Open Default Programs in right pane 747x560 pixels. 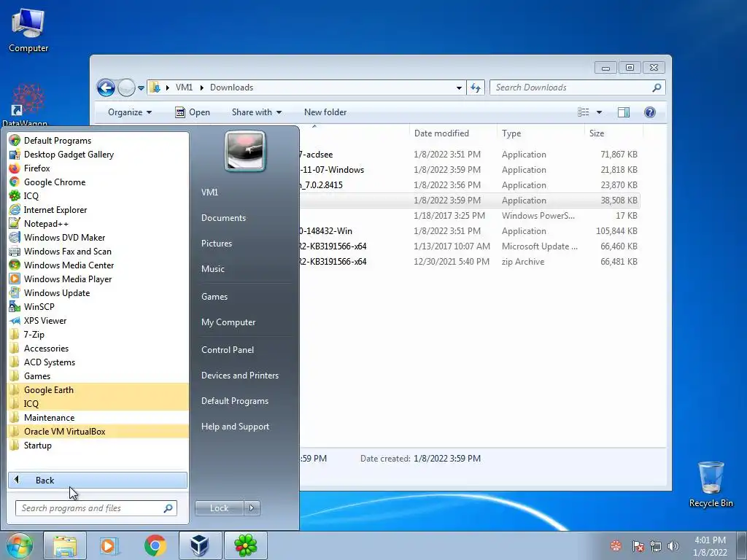coord(234,401)
